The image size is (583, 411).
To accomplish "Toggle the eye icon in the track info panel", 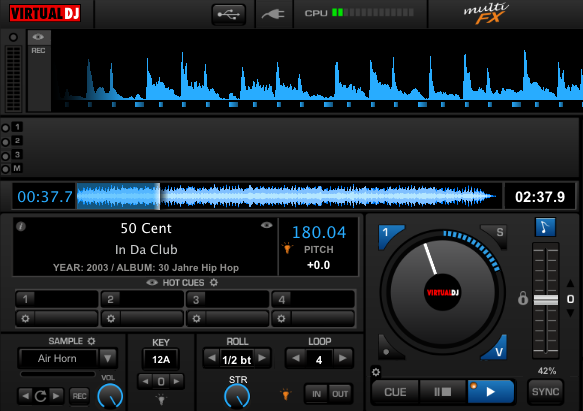I will (267, 225).
